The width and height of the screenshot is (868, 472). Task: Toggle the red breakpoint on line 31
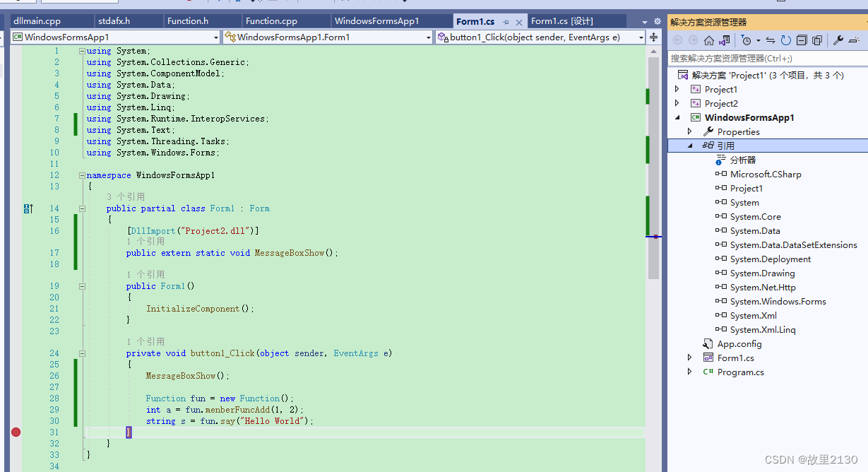coord(16,432)
